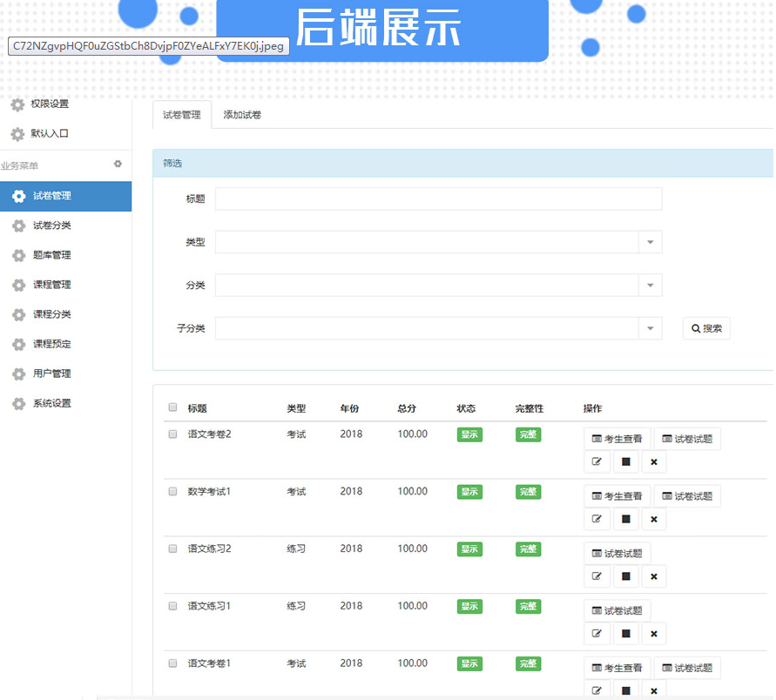This screenshot has height=700, width=776.
Task: Click the edit icon for 语文练习1
Action: coord(597,634)
